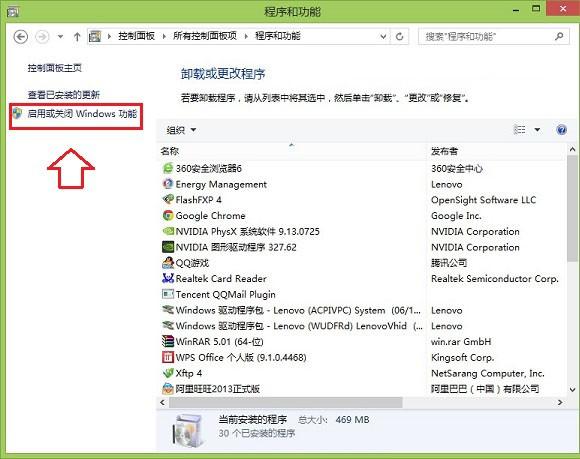580x459 pixels.
Task: Click publisher 腾讯公司
Action: 449,263
